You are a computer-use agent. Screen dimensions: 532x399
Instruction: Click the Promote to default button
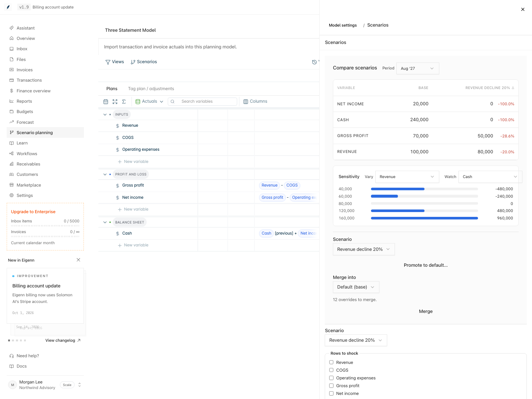pyautogui.click(x=426, y=265)
